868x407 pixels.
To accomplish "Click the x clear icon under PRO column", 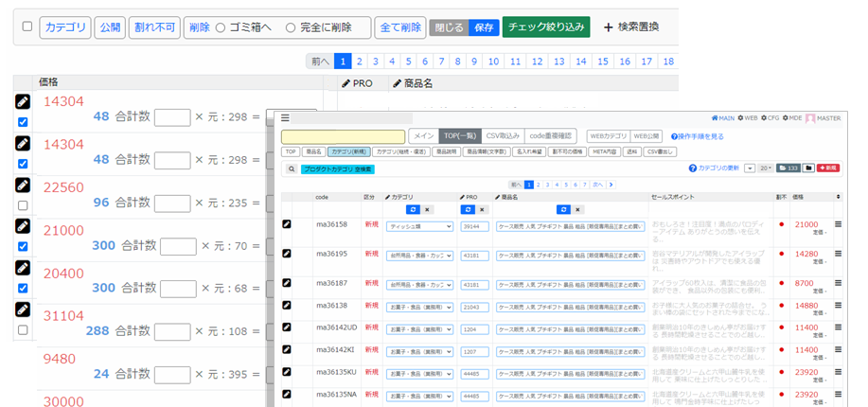I will [480, 208].
